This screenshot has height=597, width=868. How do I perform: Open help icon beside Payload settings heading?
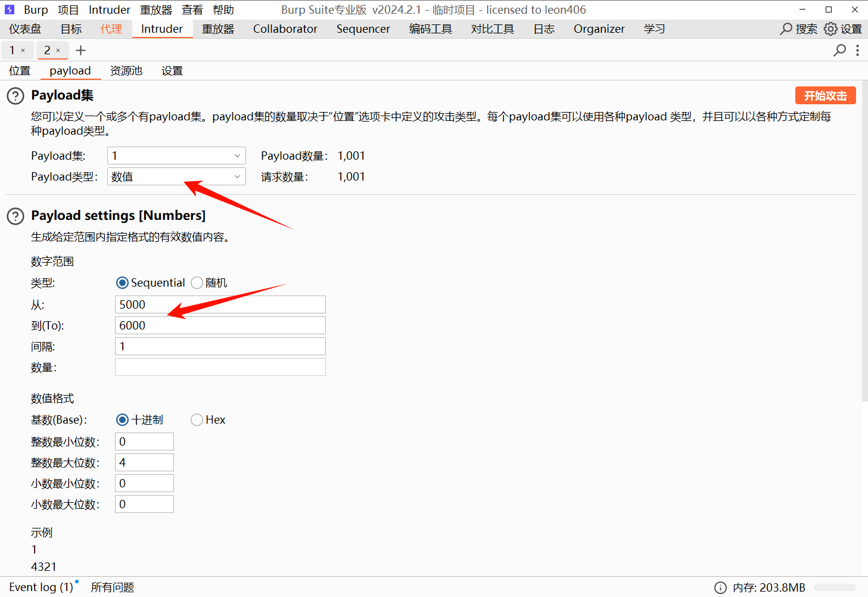[x=15, y=216]
